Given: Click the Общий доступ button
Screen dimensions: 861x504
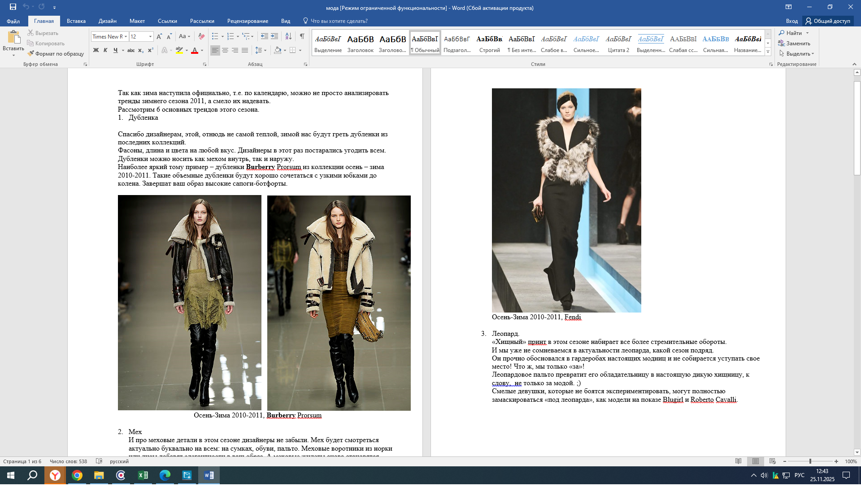Looking at the screenshot, I should [x=828, y=21].
